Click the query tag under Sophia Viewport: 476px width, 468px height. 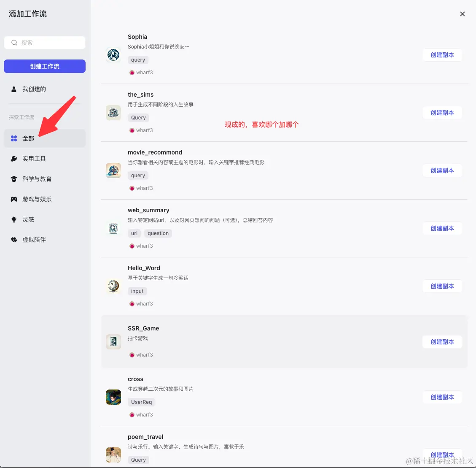[x=138, y=60]
